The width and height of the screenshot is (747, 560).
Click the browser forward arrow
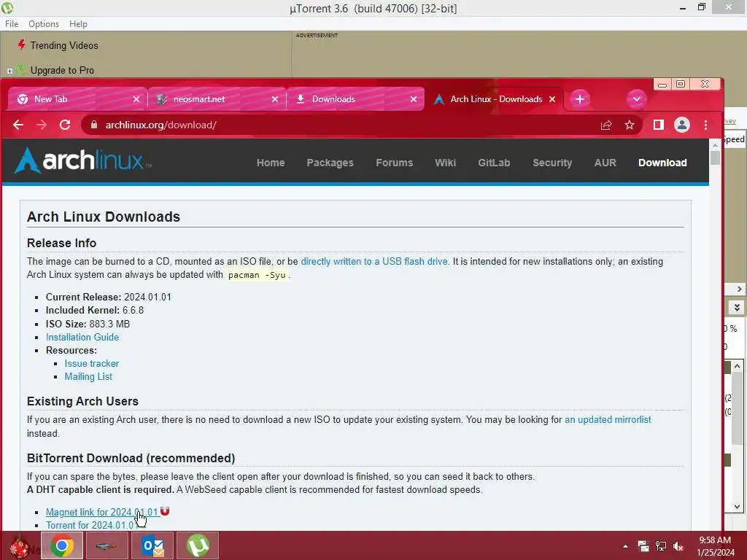[42, 125]
